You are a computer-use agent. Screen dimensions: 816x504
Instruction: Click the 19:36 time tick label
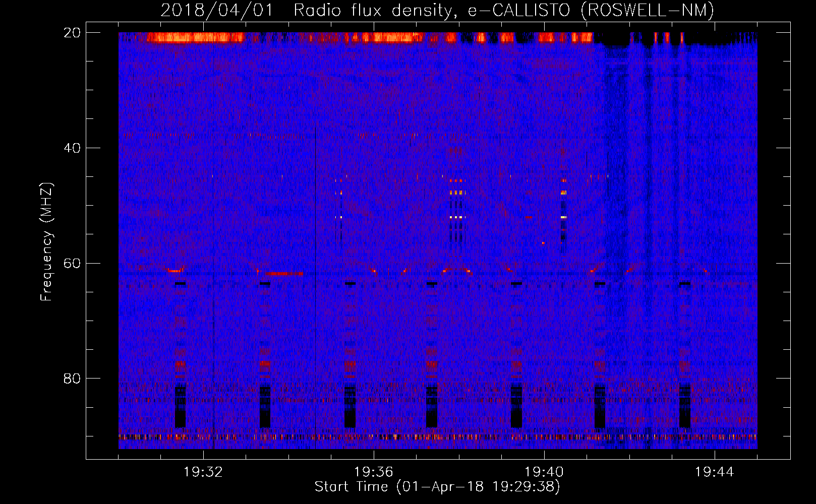click(x=374, y=472)
